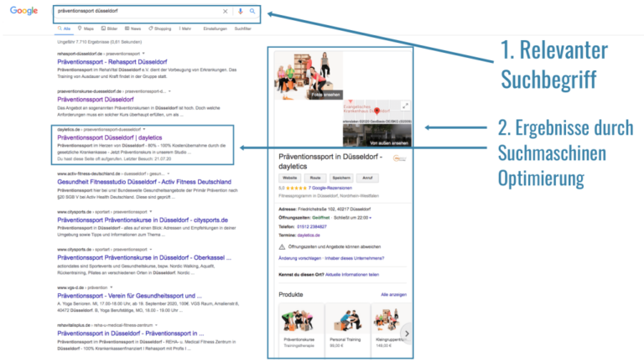644x362 pixels.
Task: Expand the arrow beside dayletics.de URL
Action: (144, 129)
